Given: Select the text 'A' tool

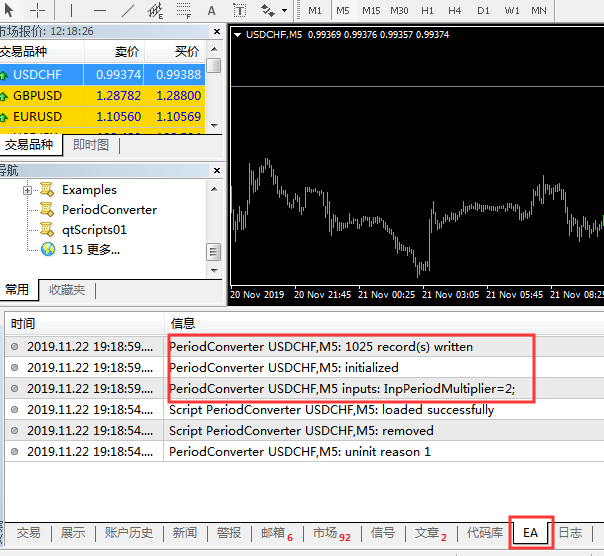Looking at the screenshot, I should tap(211, 10).
